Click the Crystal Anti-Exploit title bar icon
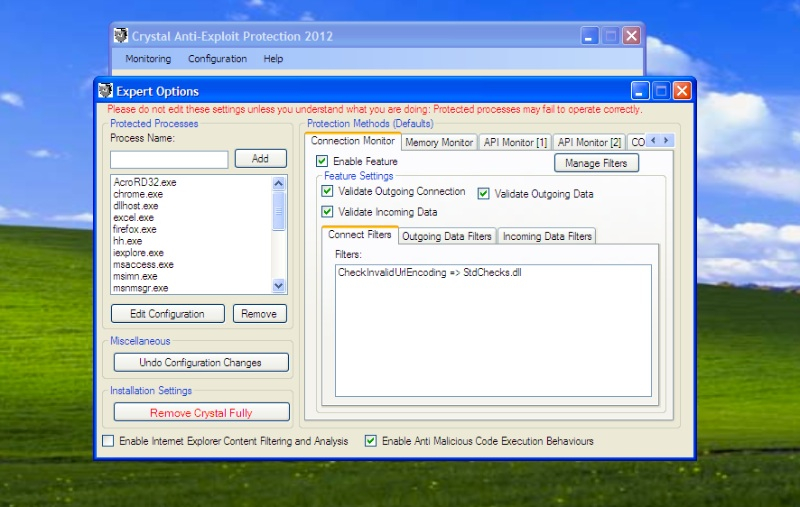The width and height of the screenshot is (800, 507). (x=122, y=36)
